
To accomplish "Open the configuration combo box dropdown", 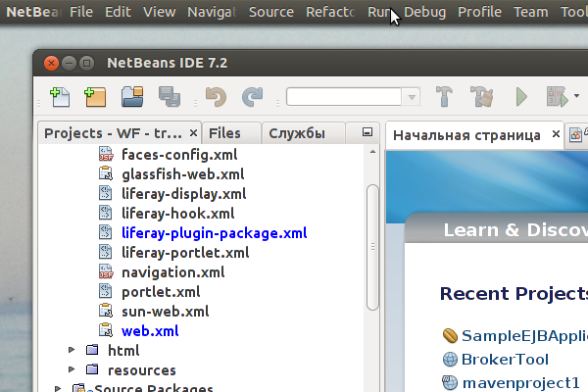I will [412, 97].
